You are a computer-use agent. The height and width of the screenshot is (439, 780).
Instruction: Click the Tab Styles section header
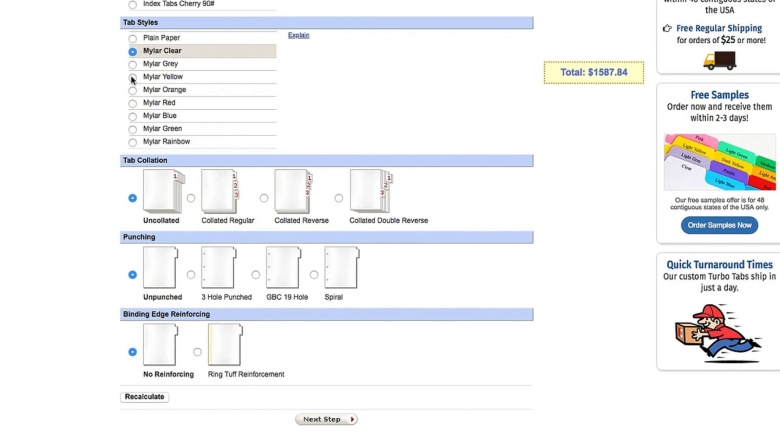coord(326,23)
